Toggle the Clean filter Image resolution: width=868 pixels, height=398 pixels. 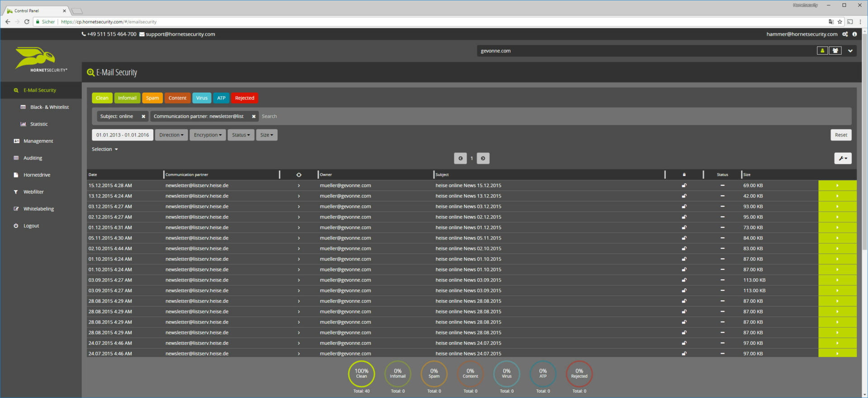[x=102, y=98]
